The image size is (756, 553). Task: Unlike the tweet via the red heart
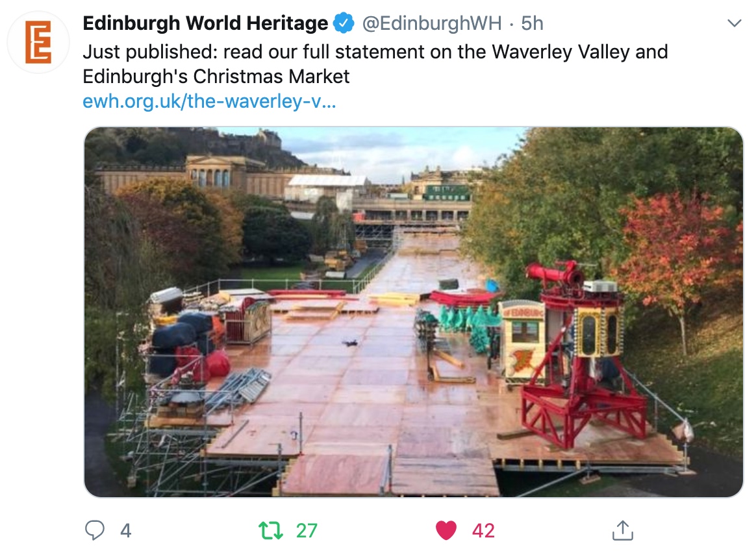(x=446, y=530)
